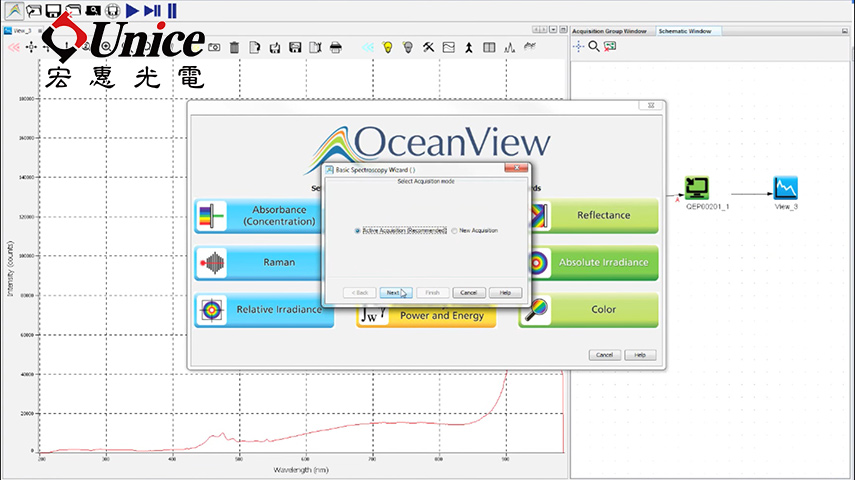Click Help in the Basic Spectroscopy Wizard

pyautogui.click(x=505, y=293)
